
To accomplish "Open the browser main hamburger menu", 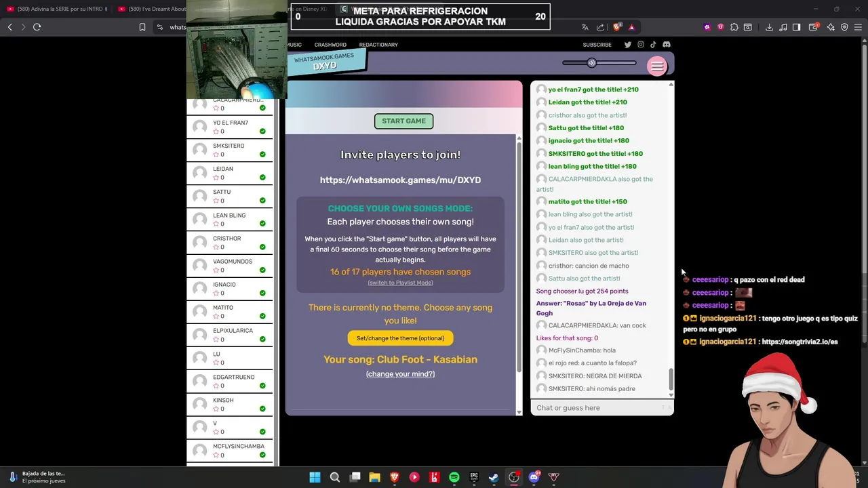I will pos(858,27).
